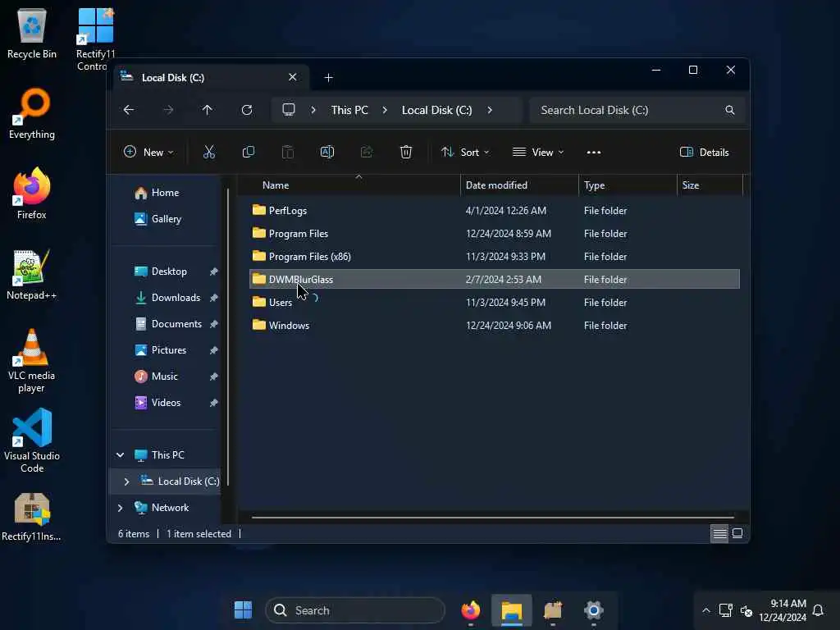Click the taskbar Search box
Screen dimensions: 840x630
pyautogui.click(x=355, y=610)
